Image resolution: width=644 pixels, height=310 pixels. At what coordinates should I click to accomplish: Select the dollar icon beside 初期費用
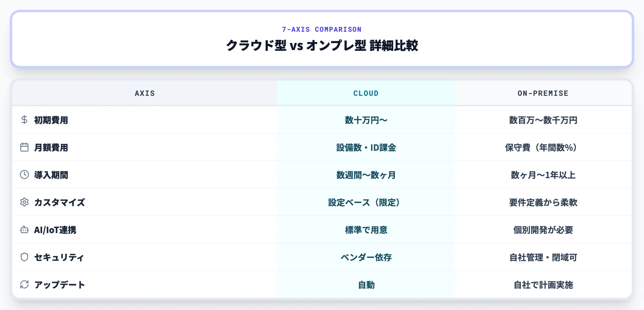point(24,120)
